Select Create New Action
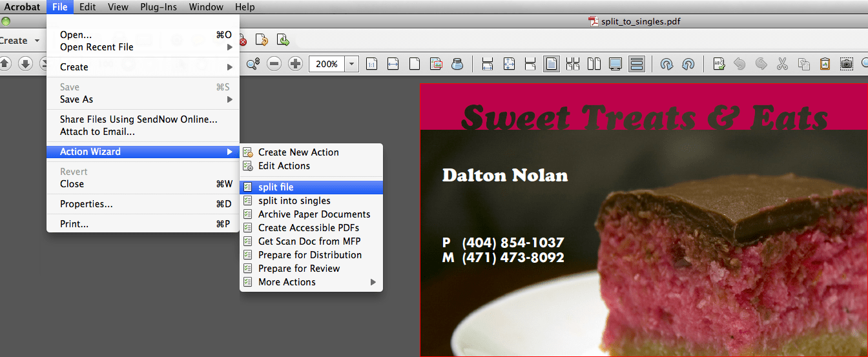 point(311,152)
